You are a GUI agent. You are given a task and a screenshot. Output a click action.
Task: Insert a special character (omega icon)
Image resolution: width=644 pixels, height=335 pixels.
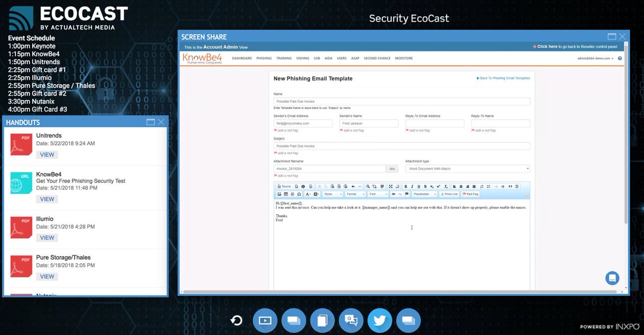(x=299, y=194)
